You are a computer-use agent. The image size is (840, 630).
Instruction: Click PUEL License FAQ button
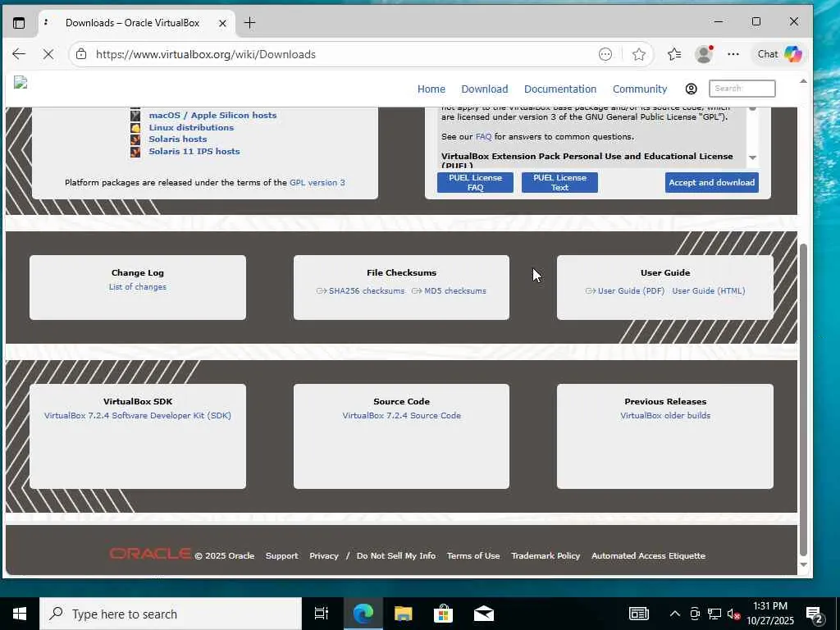coord(475,183)
